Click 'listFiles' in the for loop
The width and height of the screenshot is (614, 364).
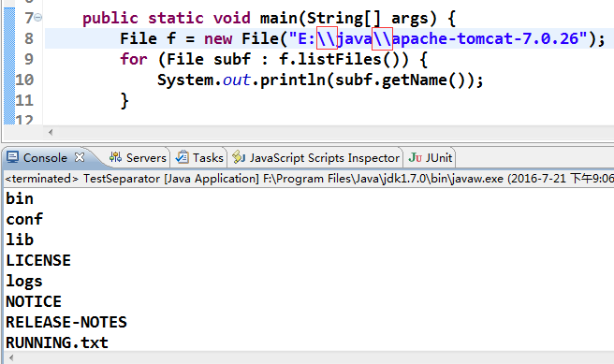(x=340, y=60)
